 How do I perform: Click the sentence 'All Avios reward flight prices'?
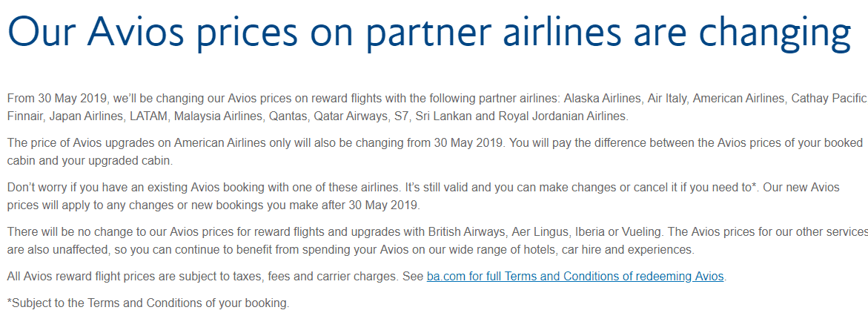coord(215,277)
